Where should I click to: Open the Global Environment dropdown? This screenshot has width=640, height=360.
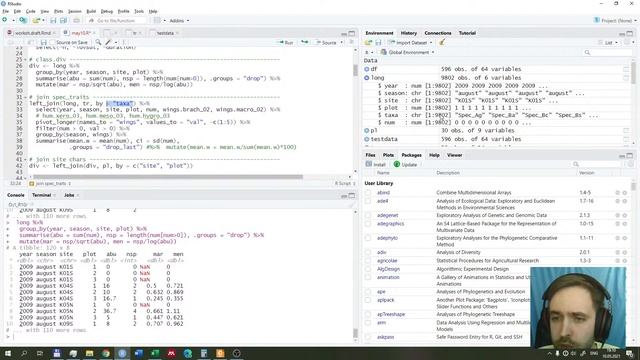407,52
